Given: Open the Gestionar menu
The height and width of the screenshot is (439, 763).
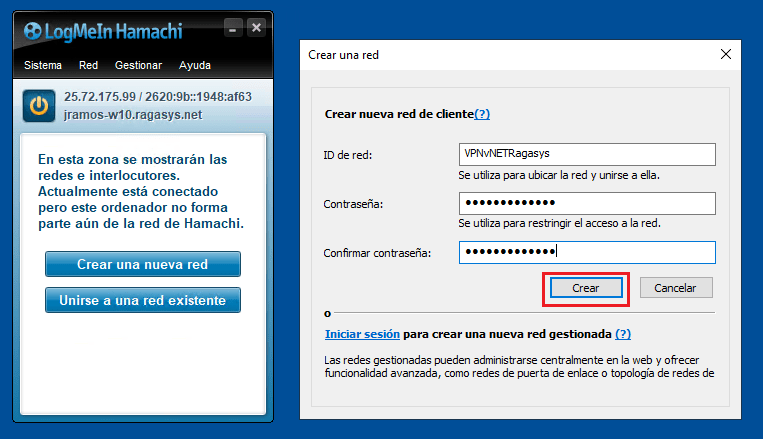Looking at the screenshot, I should [x=138, y=65].
